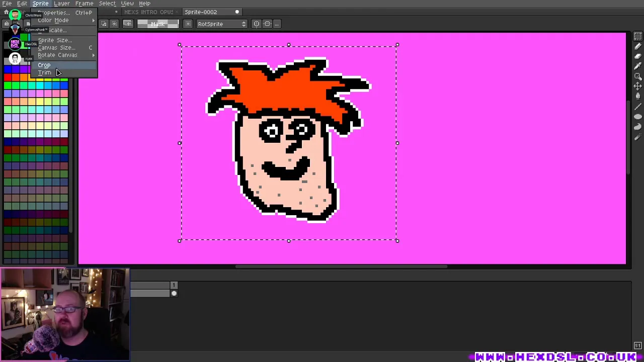Select the Pencil tool
644x362 pixels.
(637, 46)
